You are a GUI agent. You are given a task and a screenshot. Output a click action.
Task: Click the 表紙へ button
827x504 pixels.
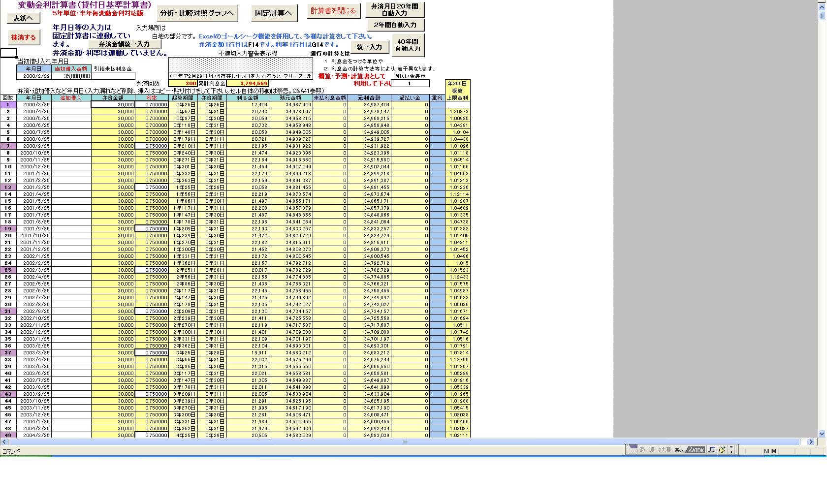click(23, 18)
